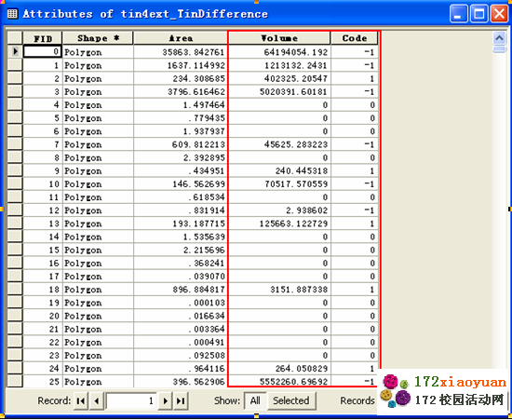Click the FID column header

point(43,38)
